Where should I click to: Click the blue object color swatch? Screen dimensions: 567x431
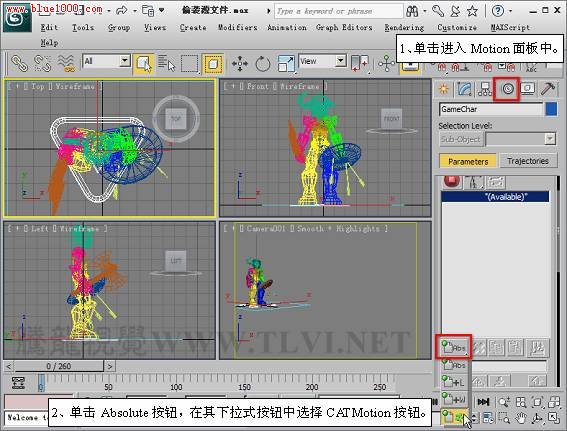click(551, 109)
